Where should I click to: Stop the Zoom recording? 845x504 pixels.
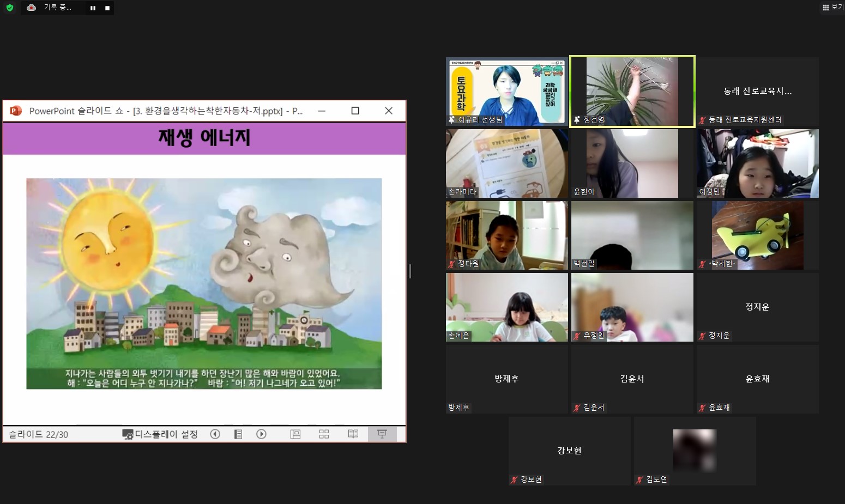click(107, 8)
